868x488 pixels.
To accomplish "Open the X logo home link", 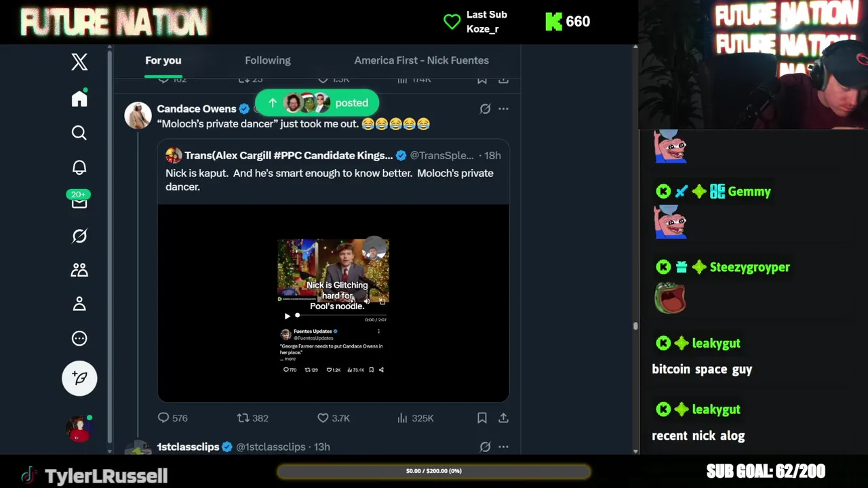I will pos(79,62).
